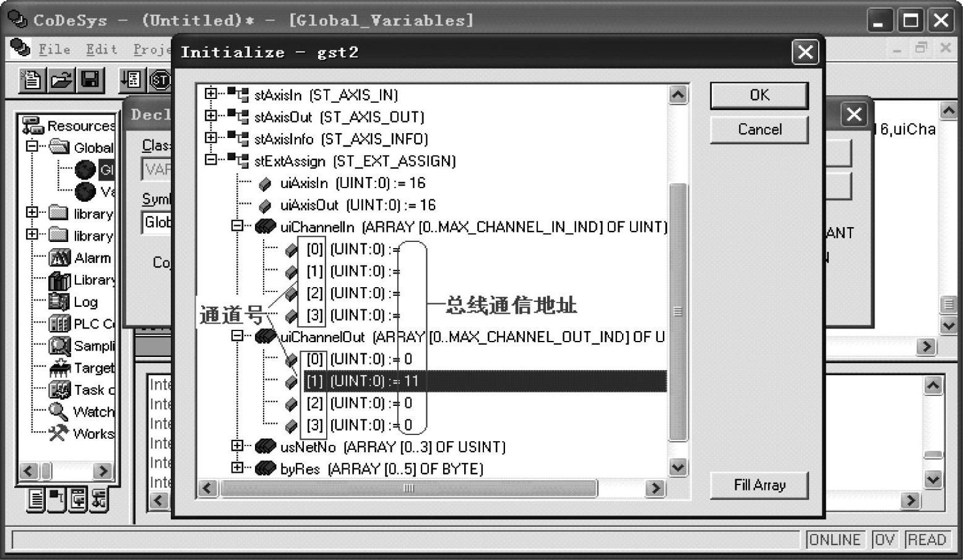
Task: Click the byRes array icon
Action: (x=266, y=468)
